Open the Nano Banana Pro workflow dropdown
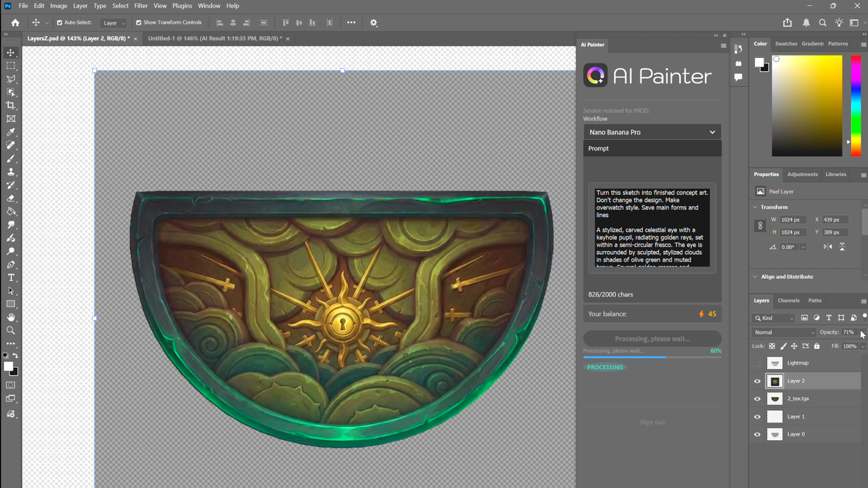The width and height of the screenshot is (868, 488). 652,132
